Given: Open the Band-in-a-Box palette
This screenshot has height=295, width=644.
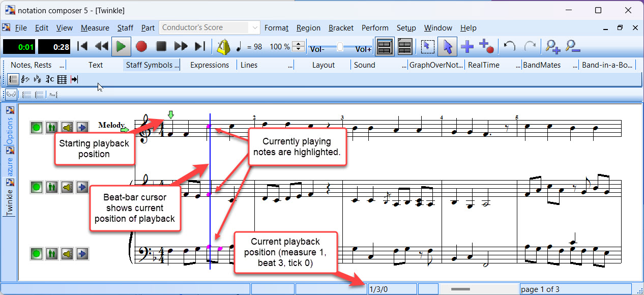Looking at the screenshot, I should [607, 65].
